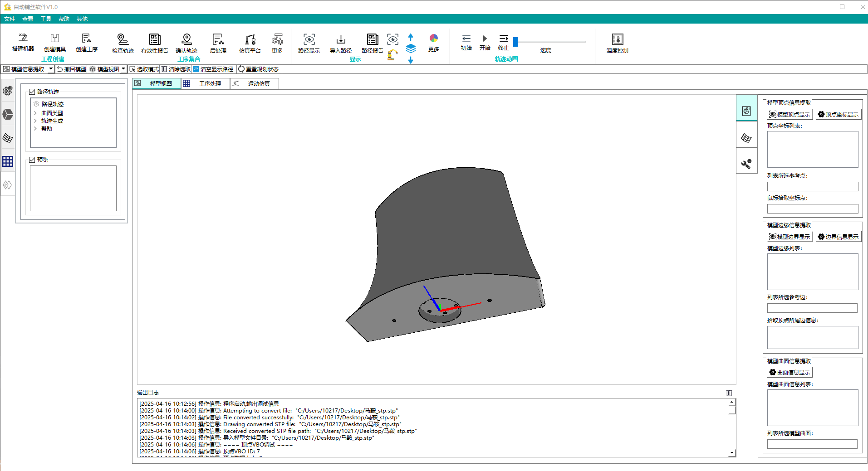Toggle the 路径轨迹 checkbox

[32, 92]
